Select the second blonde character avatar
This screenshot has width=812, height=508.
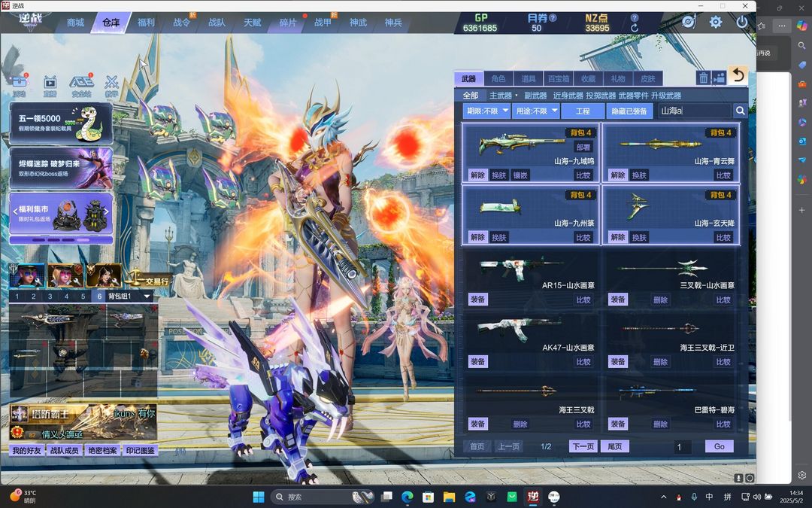click(65, 275)
